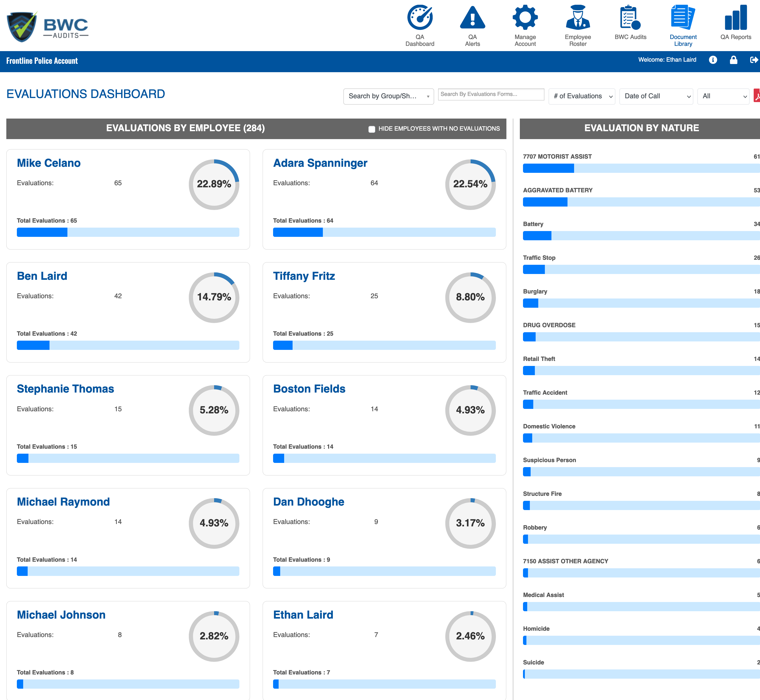Open Michael Johnson's evaluations
The height and width of the screenshot is (700, 760).
point(61,614)
